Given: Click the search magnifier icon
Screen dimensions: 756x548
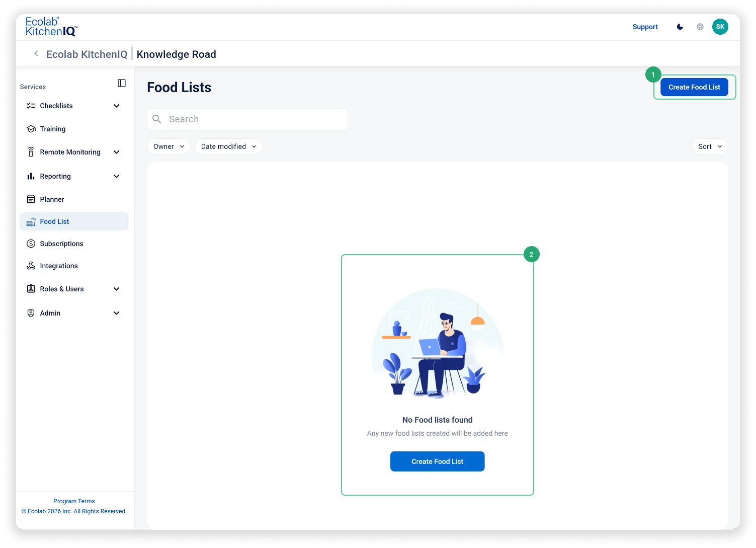Looking at the screenshot, I should tap(157, 119).
